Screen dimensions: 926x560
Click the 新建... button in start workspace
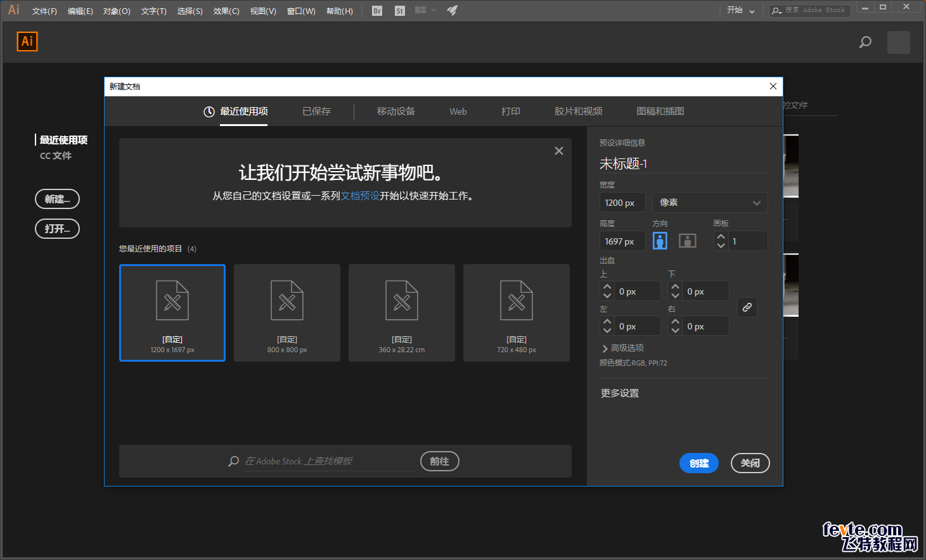(x=57, y=199)
